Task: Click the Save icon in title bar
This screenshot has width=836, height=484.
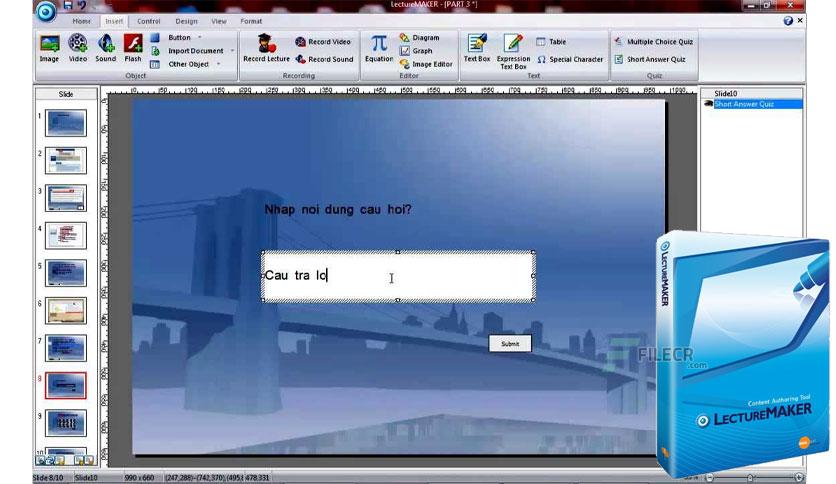Action: (68, 5)
